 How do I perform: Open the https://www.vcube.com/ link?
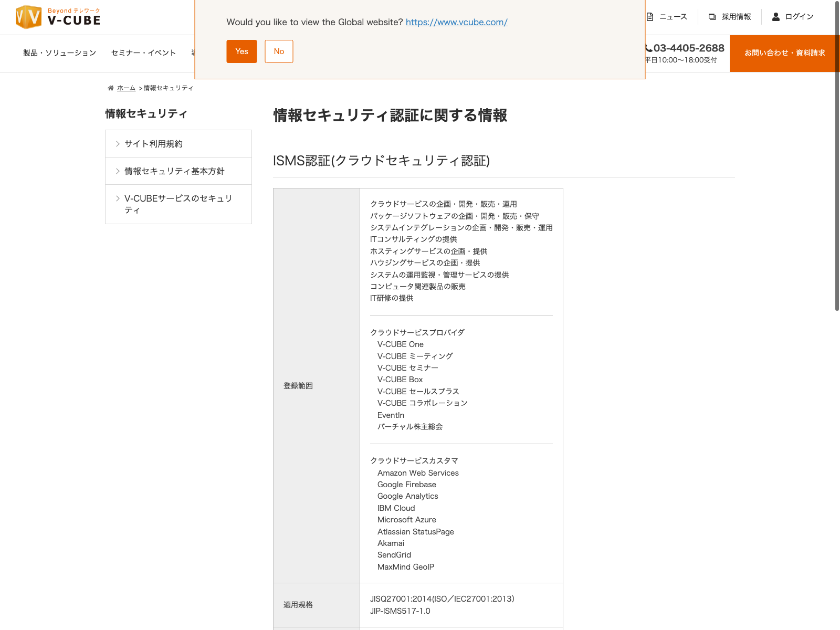[456, 22]
